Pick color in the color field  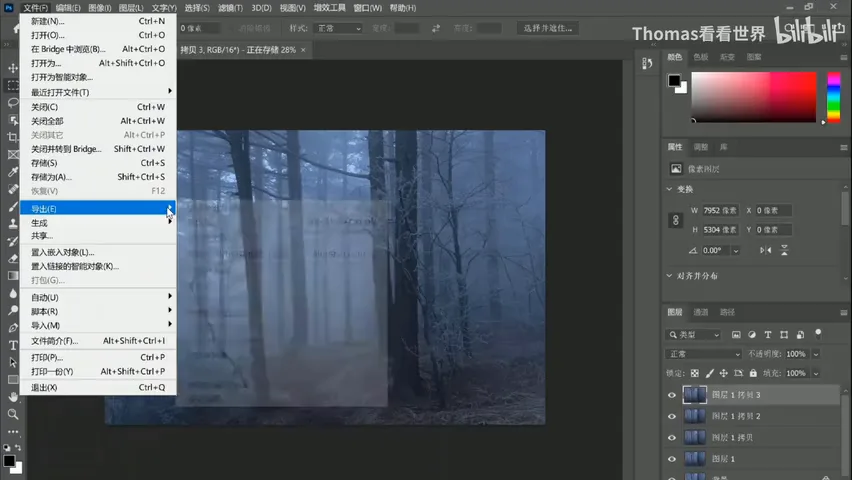[x=754, y=97]
